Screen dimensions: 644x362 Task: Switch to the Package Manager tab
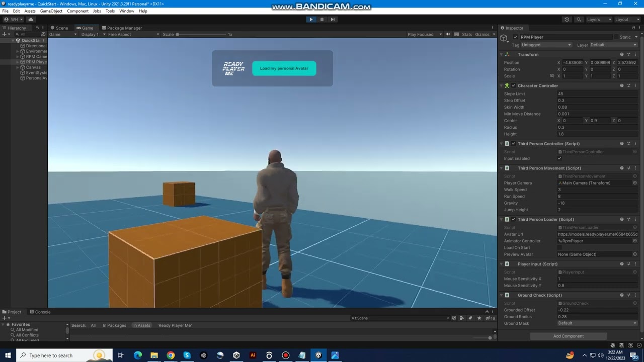coord(122,28)
